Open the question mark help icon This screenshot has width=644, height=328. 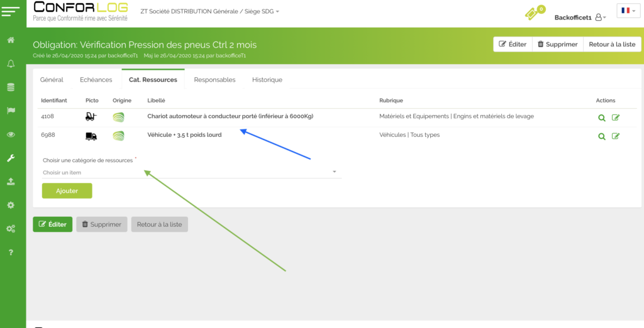(11, 253)
